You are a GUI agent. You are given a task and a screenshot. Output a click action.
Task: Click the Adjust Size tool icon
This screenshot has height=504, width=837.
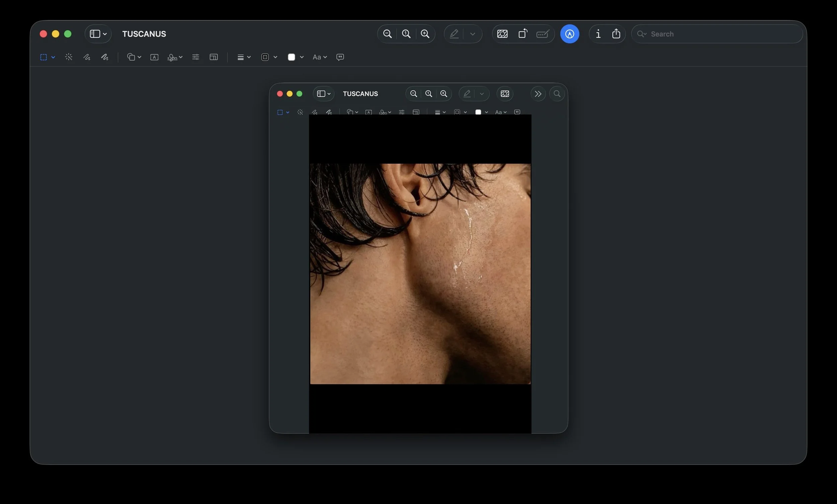coord(214,57)
